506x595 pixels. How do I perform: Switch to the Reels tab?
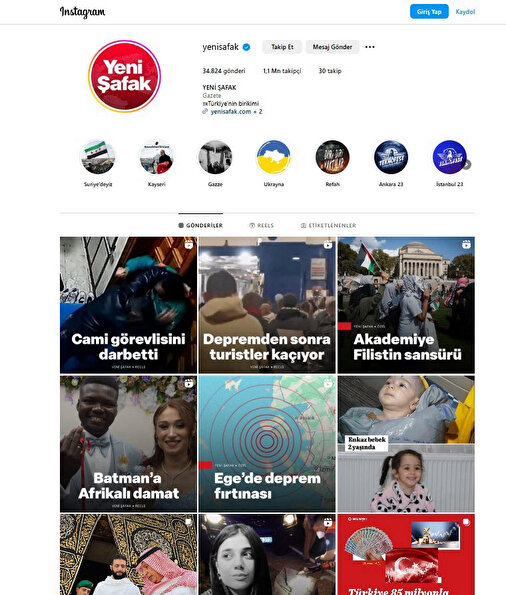[x=262, y=225]
